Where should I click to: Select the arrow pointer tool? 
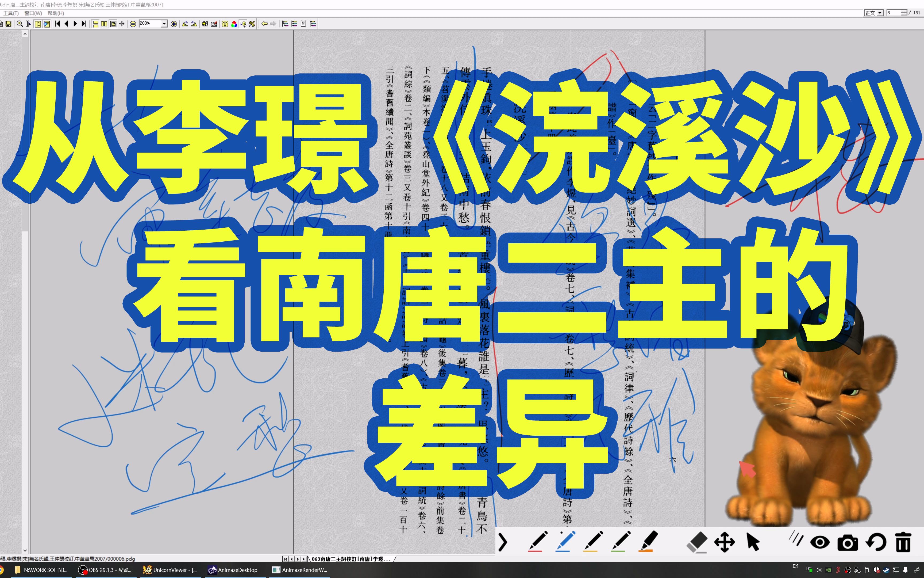(x=753, y=542)
